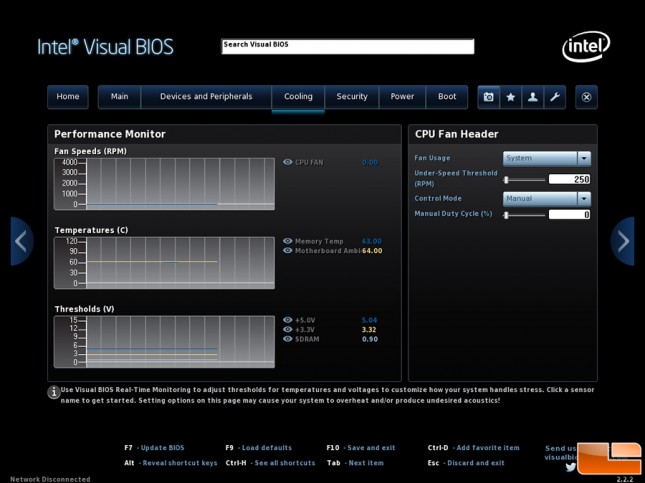Click the Search Visual BIOS box
This screenshot has height=483, width=645.
point(348,46)
